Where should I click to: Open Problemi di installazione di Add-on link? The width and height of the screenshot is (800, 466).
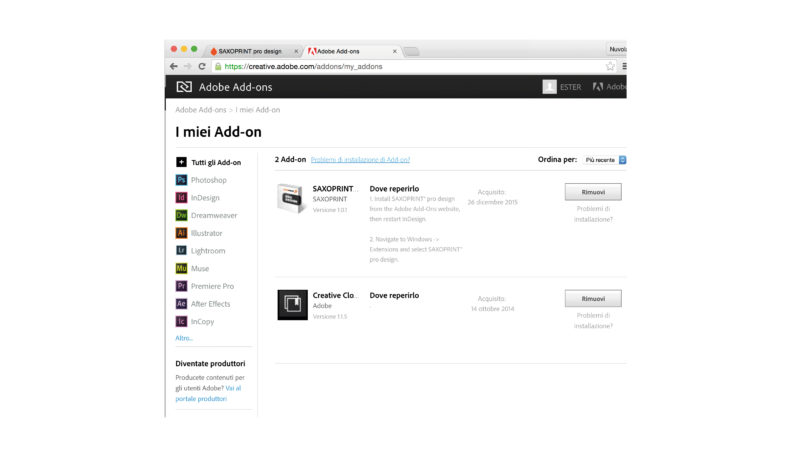pos(360,160)
